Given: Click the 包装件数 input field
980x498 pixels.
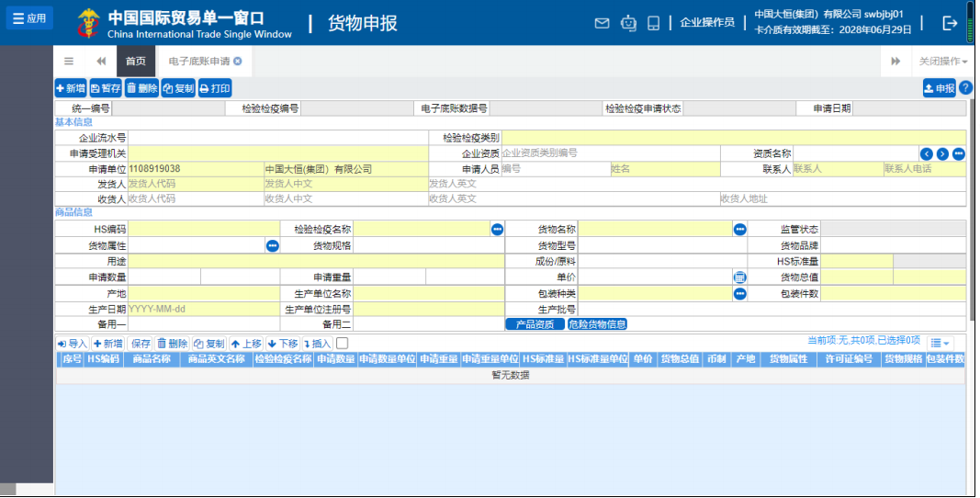Looking at the screenshot, I should pos(893,293).
